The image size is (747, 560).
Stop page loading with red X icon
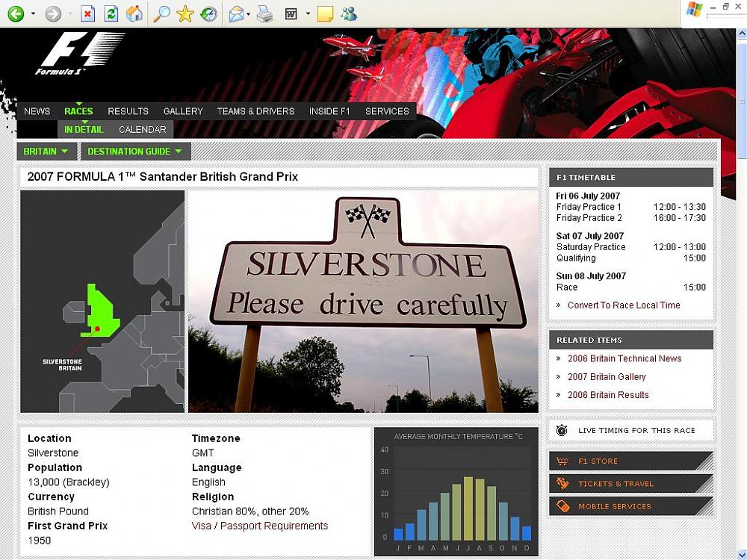pos(87,13)
